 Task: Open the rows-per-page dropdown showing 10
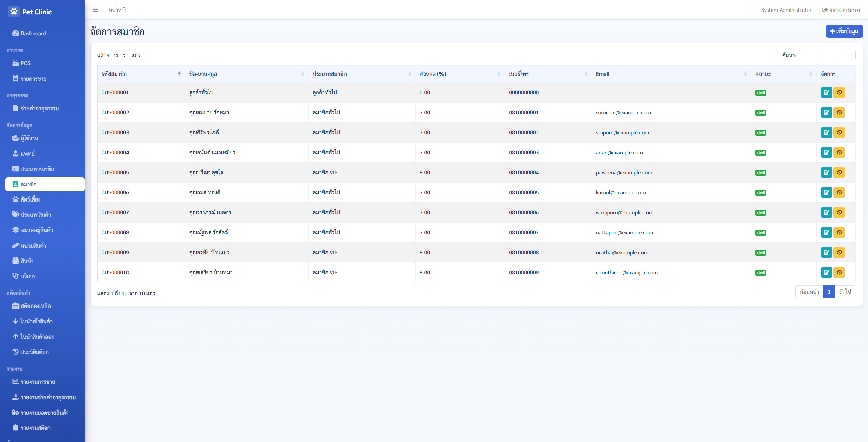tap(120, 55)
